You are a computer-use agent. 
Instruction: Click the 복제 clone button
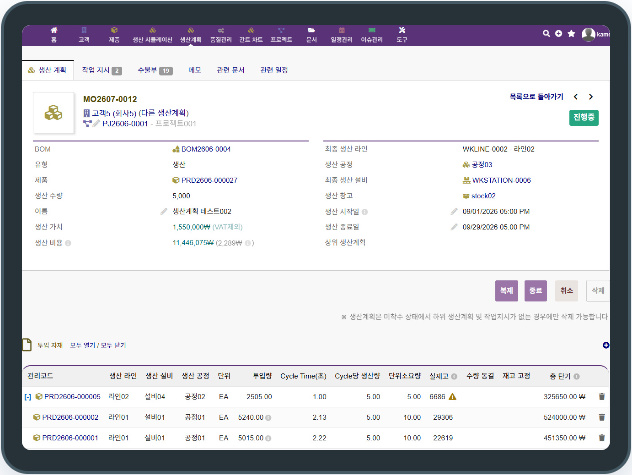pyautogui.click(x=506, y=291)
